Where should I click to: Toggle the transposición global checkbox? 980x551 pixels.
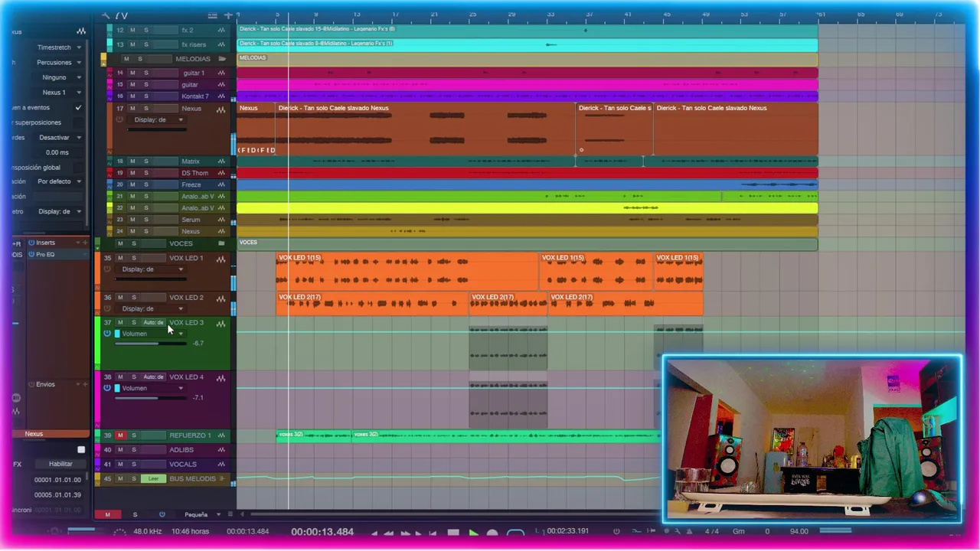pyautogui.click(x=78, y=168)
